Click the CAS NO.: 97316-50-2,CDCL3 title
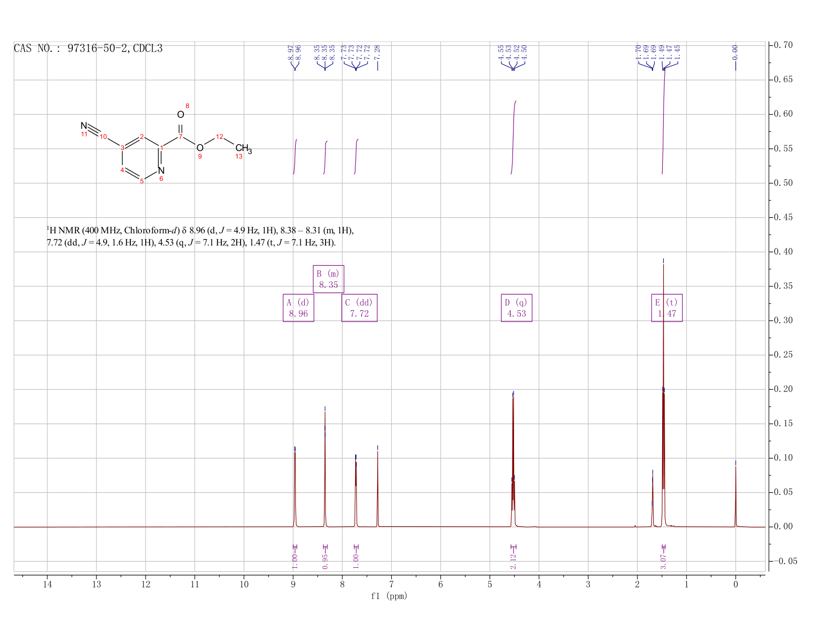834x644 pixels. [x=88, y=48]
